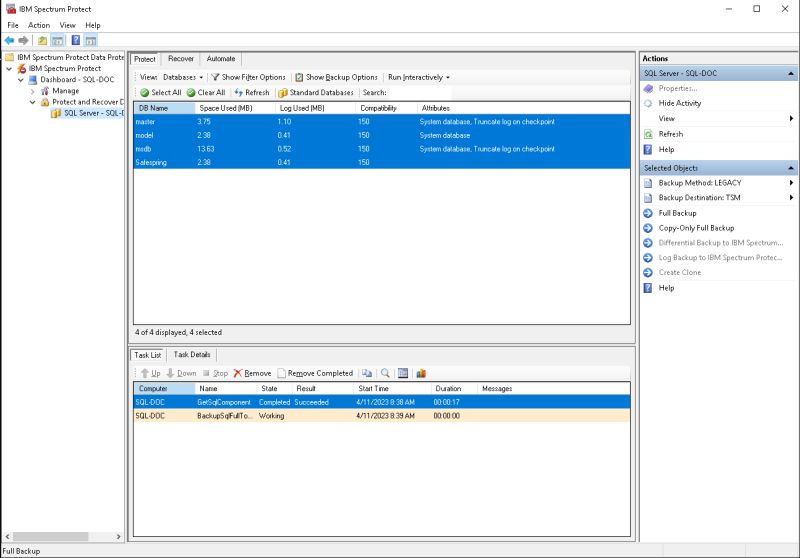Click the blue table icon in task toolbar

pos(403,373)
